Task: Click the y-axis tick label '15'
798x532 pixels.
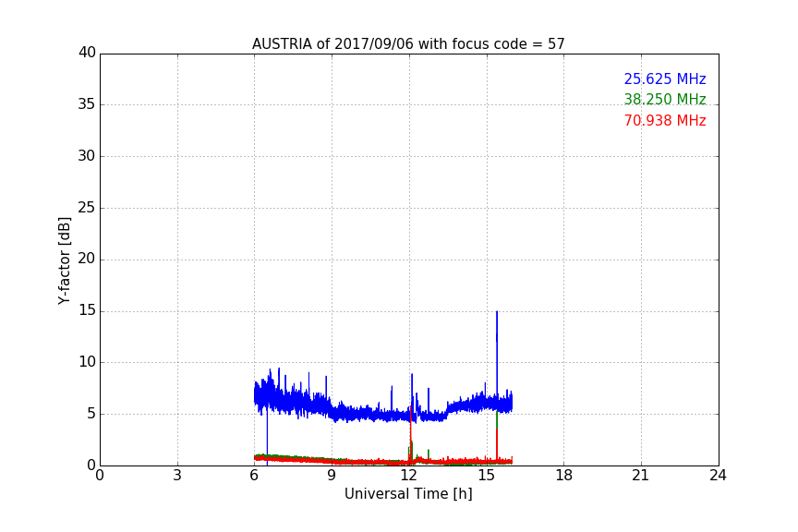Action: pos(87,310)
